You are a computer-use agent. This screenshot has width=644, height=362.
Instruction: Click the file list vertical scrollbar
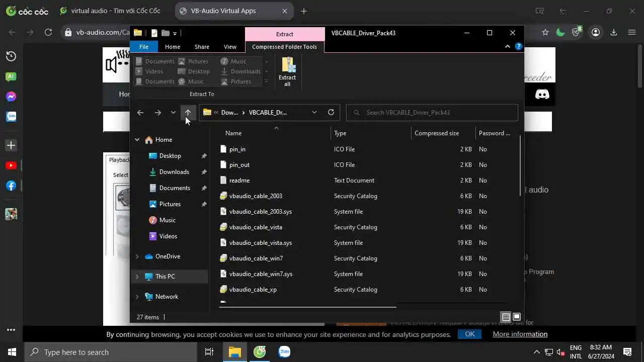pos(521,166)
